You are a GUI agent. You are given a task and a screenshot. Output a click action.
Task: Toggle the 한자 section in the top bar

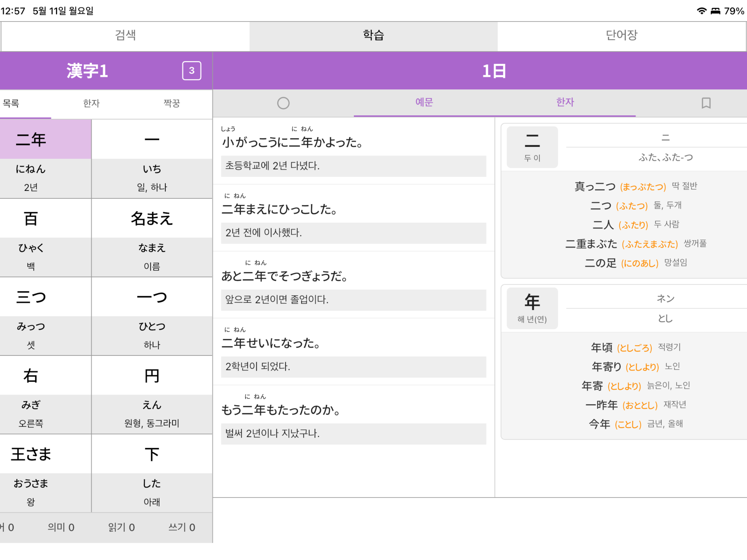point(565,102)
